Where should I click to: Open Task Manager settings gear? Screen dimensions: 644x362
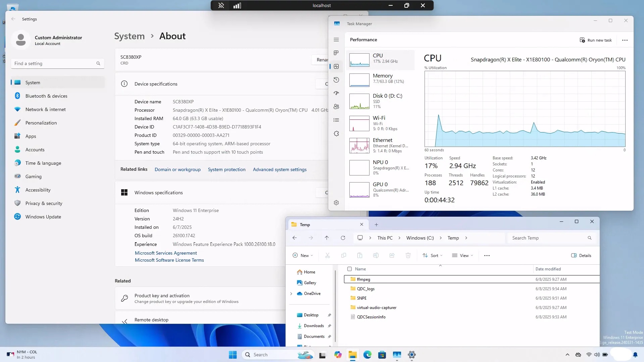coord(336,203)
